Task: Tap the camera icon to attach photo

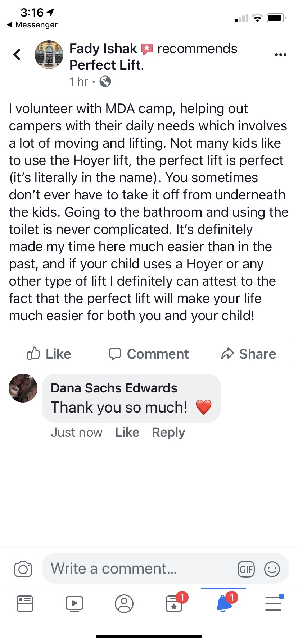Action: (x=23, y=569)
